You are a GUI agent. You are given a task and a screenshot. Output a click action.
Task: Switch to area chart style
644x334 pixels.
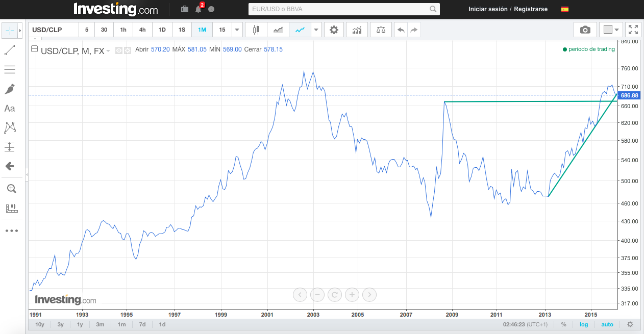(278, 30)
